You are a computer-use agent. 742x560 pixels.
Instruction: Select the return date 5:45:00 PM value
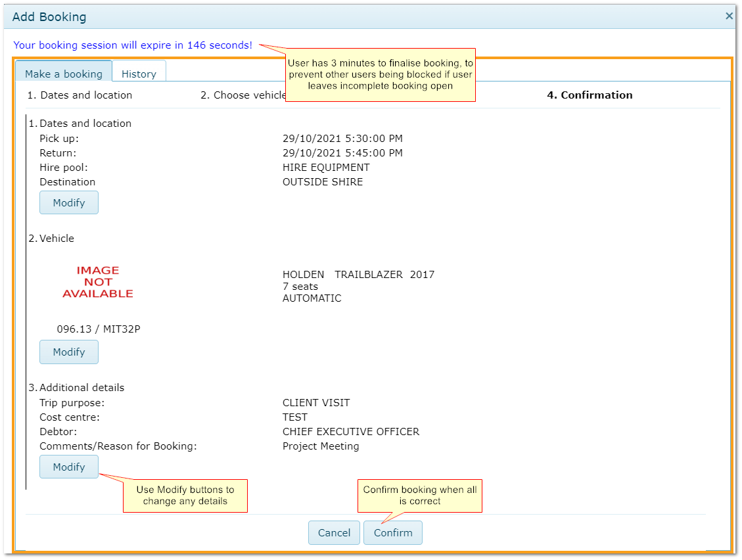[x=342, y=152]
